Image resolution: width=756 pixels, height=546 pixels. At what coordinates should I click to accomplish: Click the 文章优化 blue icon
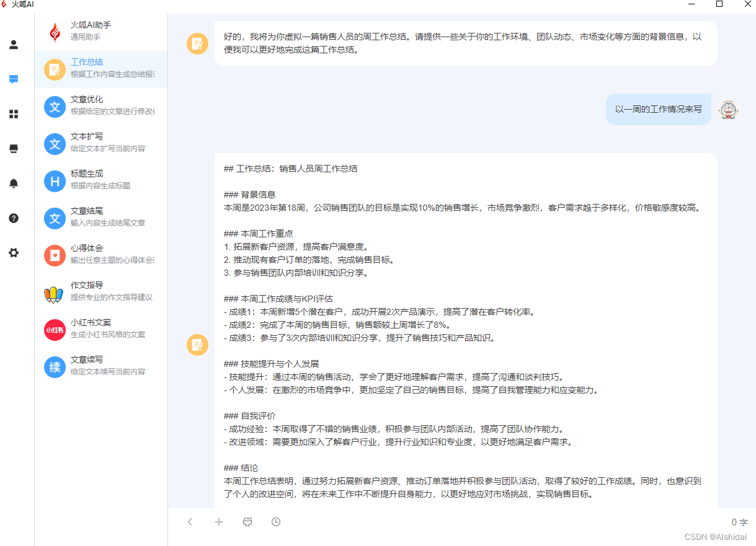click(x=55, y=107)
